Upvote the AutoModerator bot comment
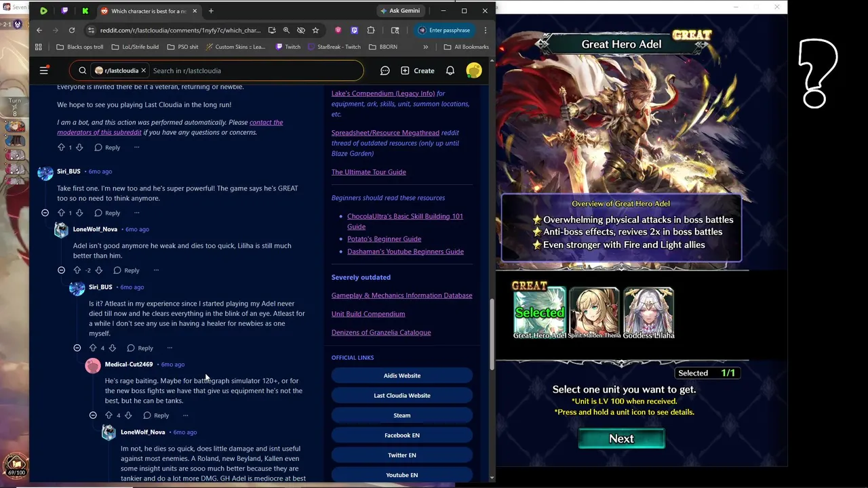 point(61,147)
